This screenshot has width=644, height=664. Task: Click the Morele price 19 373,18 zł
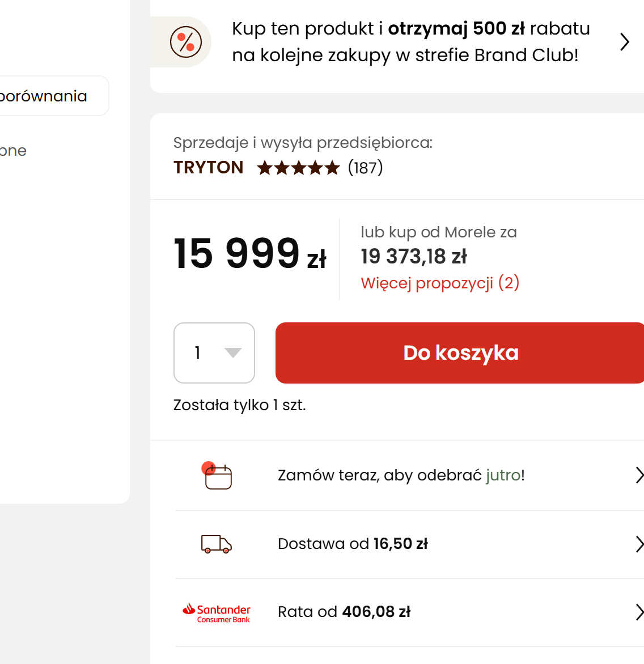click(x=414, y=257)
